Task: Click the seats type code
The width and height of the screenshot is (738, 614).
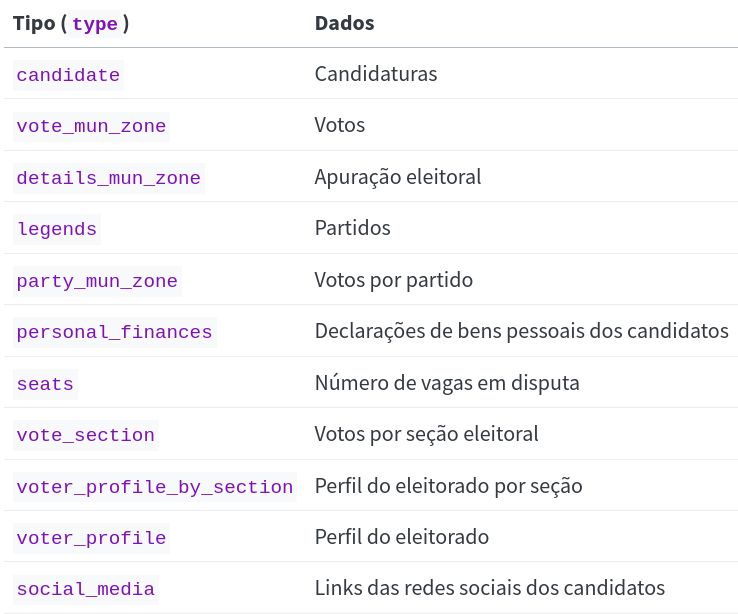Action: pyautogui.click(x=45, y=384)
